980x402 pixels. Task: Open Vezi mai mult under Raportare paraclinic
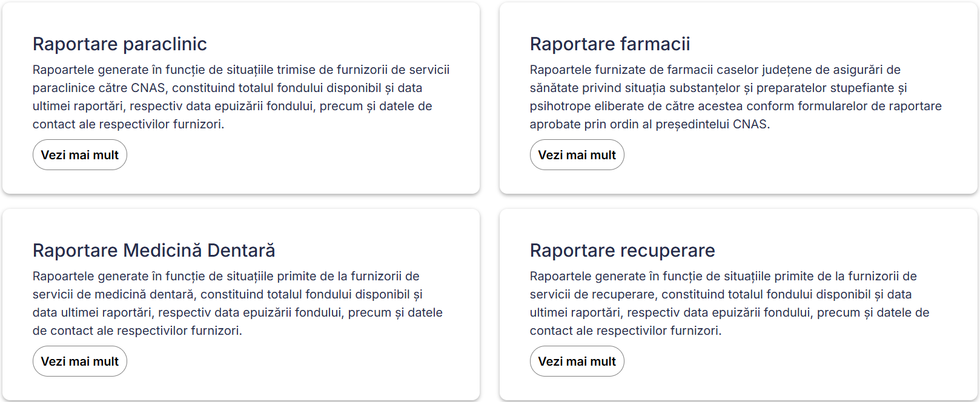[80, 155]
